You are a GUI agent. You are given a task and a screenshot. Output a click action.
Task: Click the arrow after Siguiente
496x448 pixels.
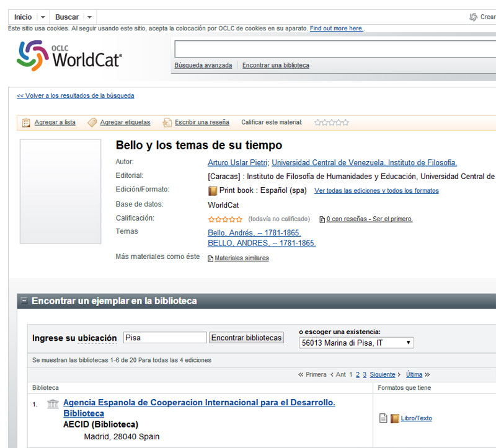[x=399, y=375]
